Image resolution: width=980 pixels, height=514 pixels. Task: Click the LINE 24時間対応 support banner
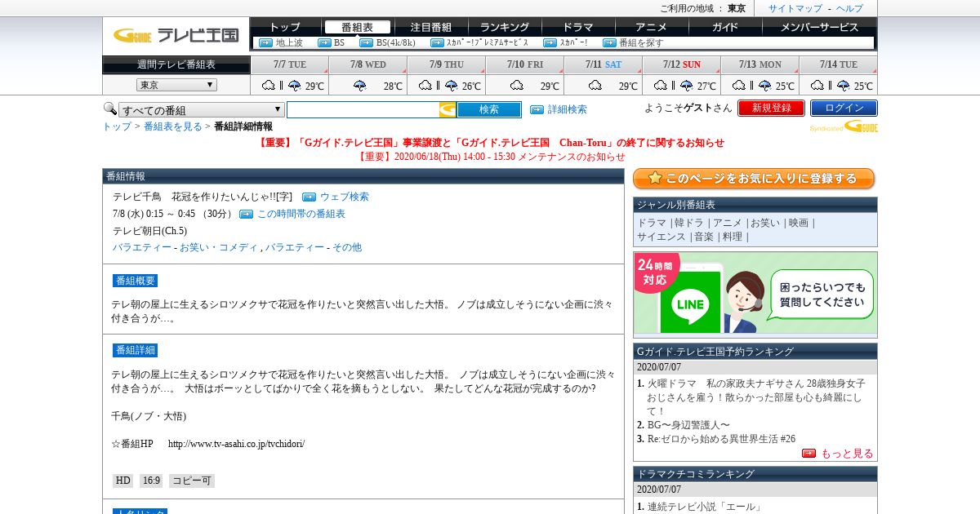click(x=755, y=295)
